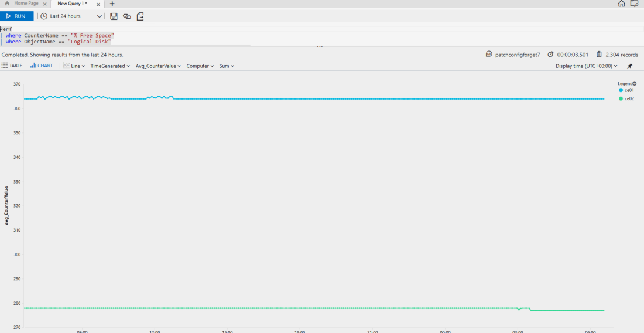644x333 pixels.
Task: Click the green ce02 legend color dot
Action: point(621,98)
